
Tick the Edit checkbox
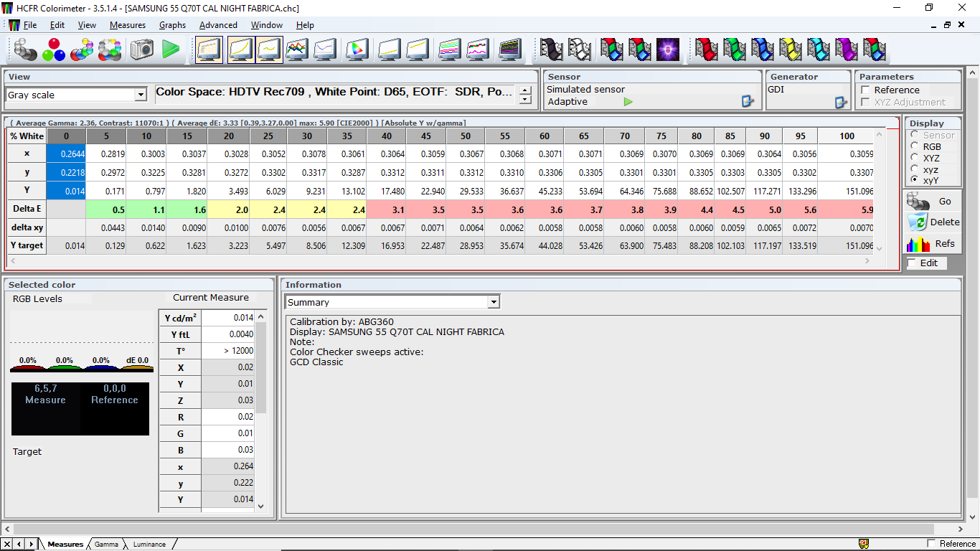[912, 263]
